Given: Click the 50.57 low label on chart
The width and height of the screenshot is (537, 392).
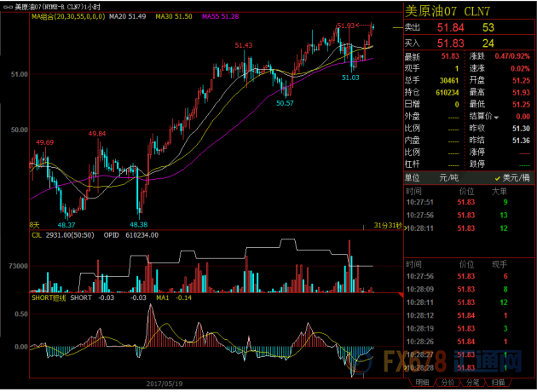Looking at the screenshot, I should point(285,103).
